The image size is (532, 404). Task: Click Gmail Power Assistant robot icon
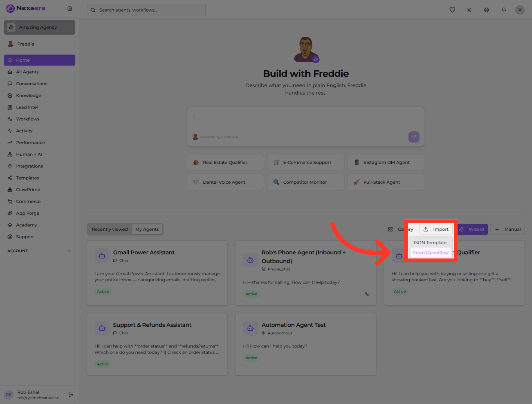pos(102,256)
